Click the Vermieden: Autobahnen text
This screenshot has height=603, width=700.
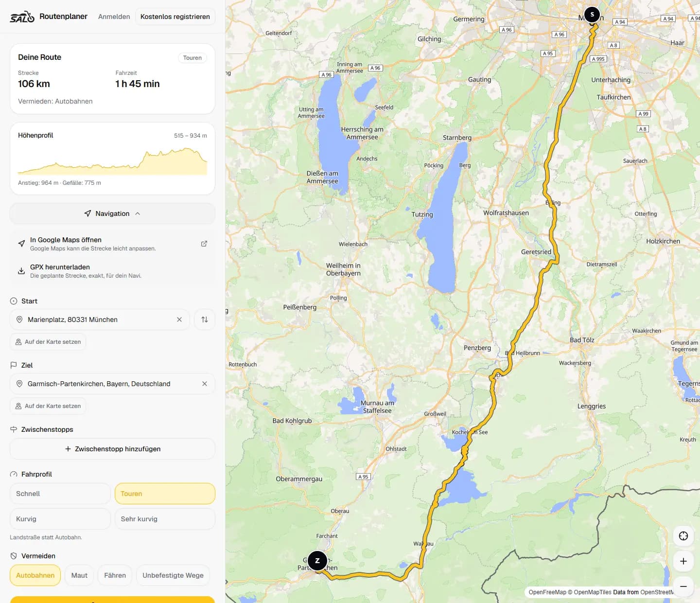click(55, 101)
